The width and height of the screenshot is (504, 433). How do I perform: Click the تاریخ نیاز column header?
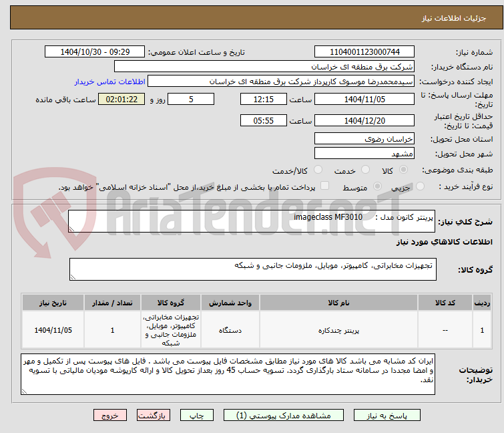tap(53, 303)
